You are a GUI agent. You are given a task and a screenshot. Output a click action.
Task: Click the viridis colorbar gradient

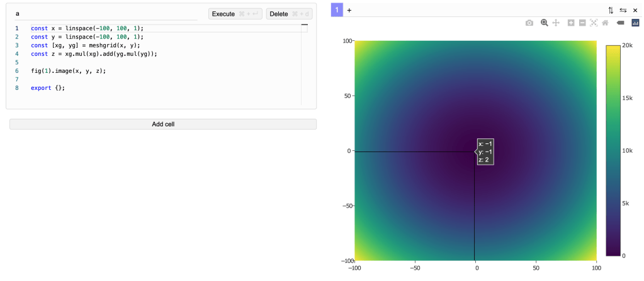point(613,150)
